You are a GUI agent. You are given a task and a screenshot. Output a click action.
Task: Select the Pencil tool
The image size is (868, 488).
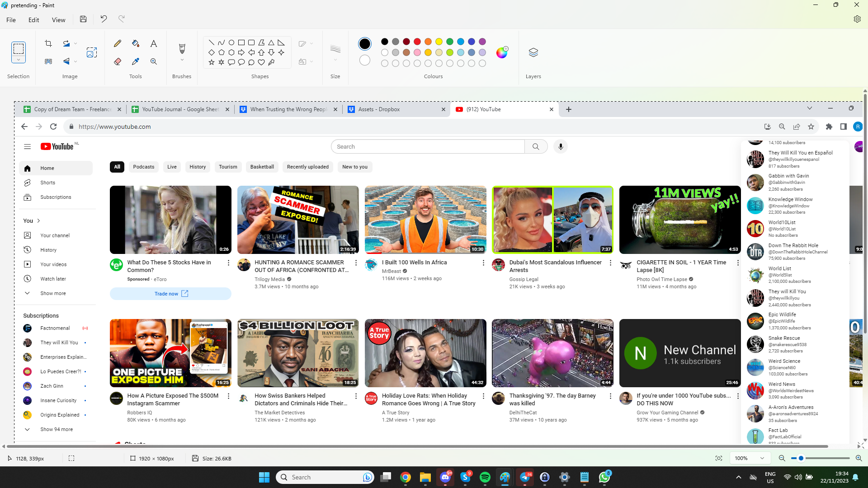(118, 43)
